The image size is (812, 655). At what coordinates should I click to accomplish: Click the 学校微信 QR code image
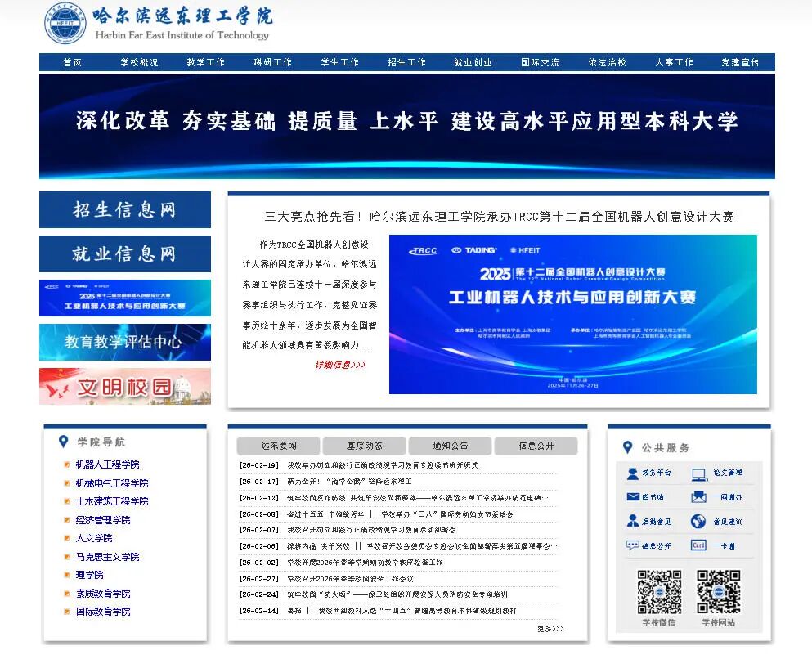pyautogui.click(x=659, y=591)
